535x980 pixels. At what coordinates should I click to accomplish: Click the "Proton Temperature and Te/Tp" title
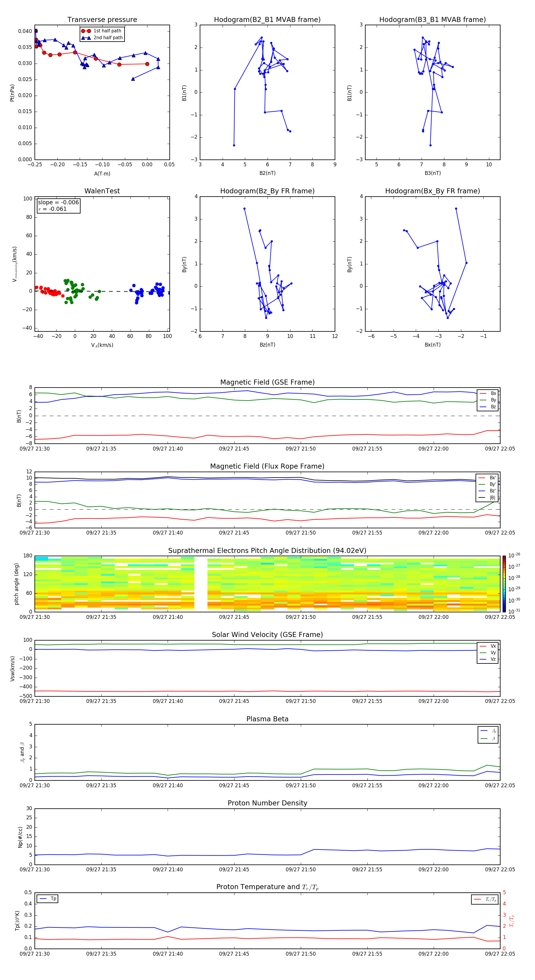267,887
